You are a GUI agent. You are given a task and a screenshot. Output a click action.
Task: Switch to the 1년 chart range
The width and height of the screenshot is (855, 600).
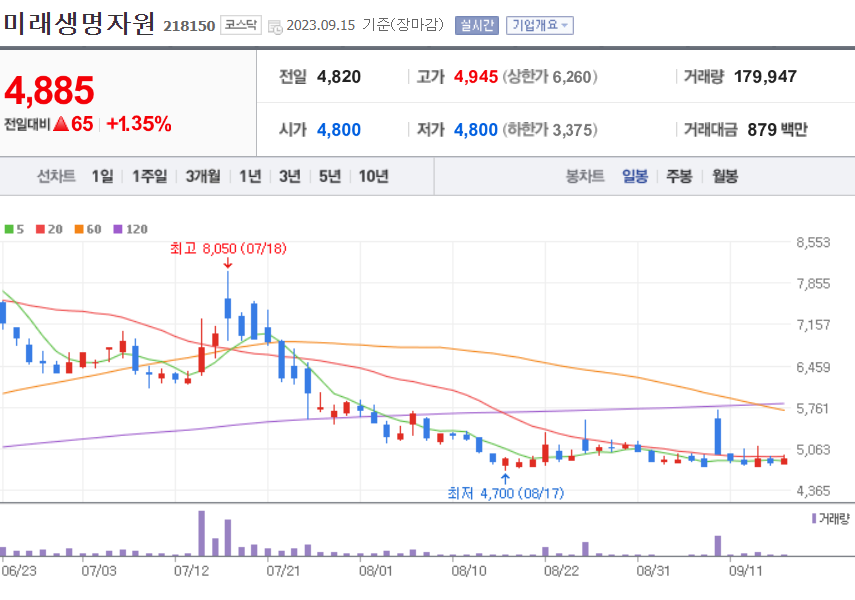250,176
